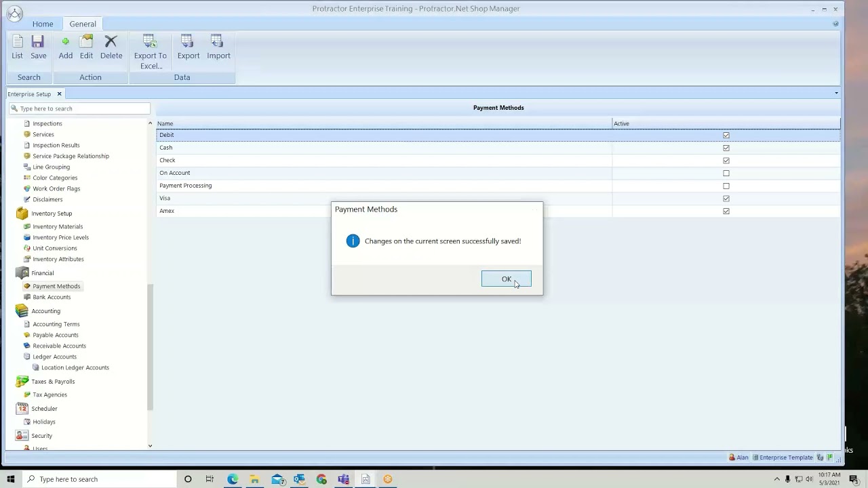Open Ledger Accounts in the sidebar
868x488 pixels.
coord(54,357)
